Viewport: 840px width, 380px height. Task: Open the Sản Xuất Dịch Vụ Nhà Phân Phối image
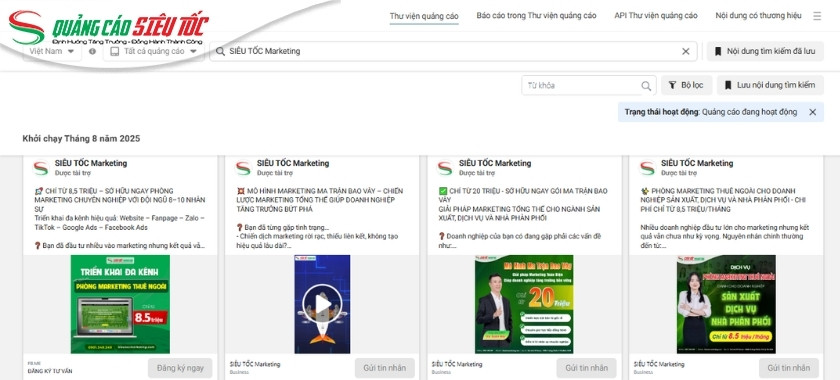pyautogui.click(x=726, y=304)
